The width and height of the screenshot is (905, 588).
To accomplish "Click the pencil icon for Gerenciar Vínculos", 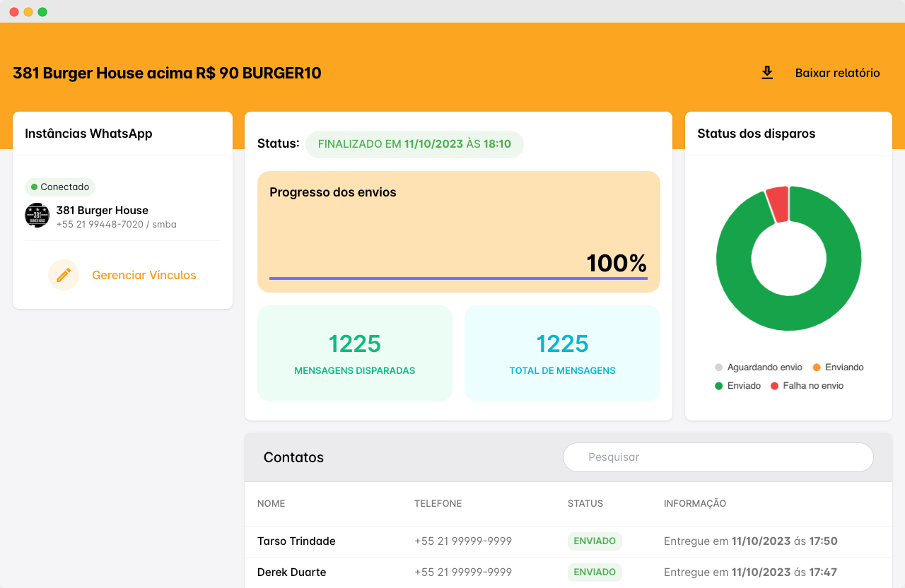I will (x=64, y=275).
